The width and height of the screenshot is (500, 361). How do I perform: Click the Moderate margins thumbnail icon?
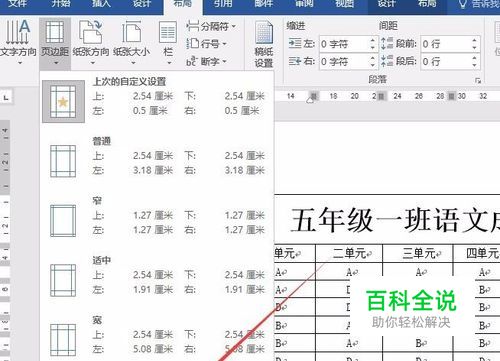click(63, 280)
